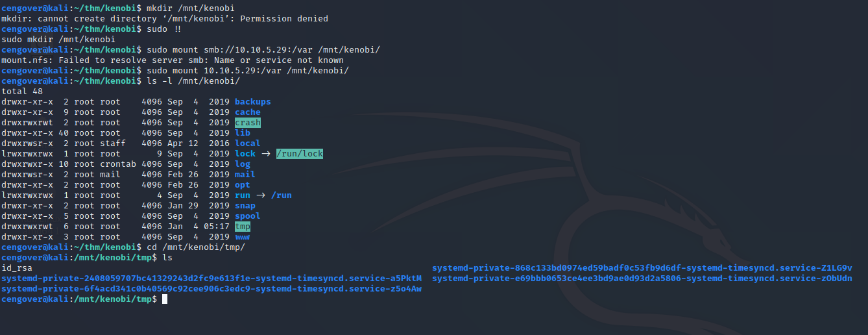Click the snap directory name
868x335 pixels.
(x=245, y=206)
